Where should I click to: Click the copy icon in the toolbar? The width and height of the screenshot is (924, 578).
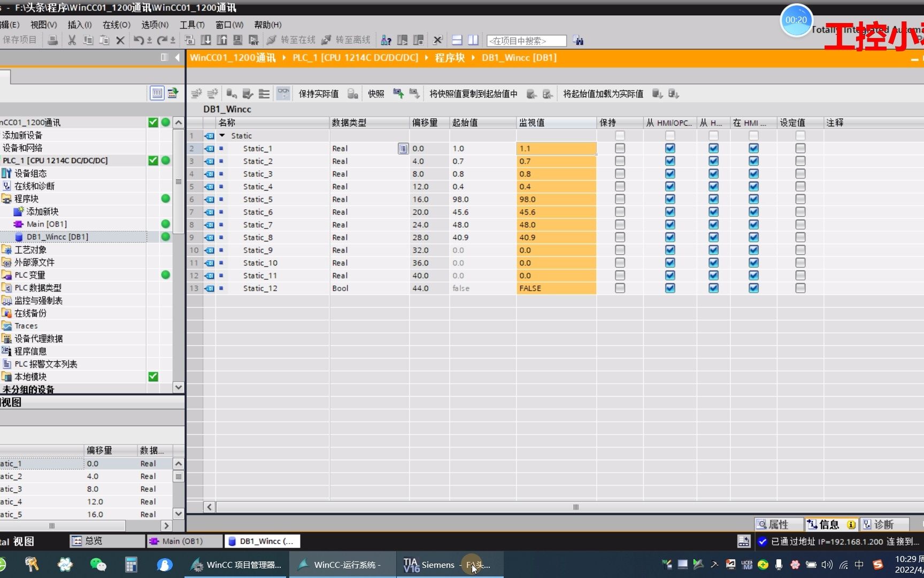click(x=88, y=40)
